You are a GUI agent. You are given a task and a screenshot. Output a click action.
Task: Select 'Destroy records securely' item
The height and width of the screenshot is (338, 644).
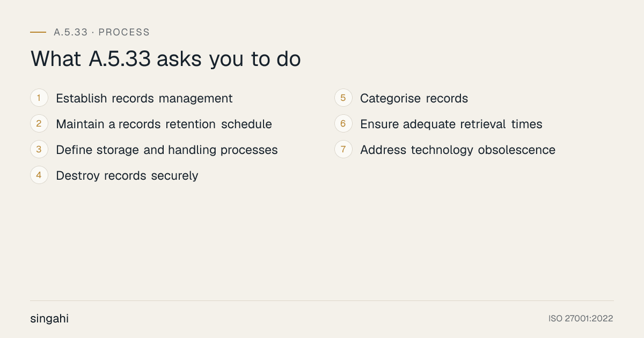[x=127, y=176]
